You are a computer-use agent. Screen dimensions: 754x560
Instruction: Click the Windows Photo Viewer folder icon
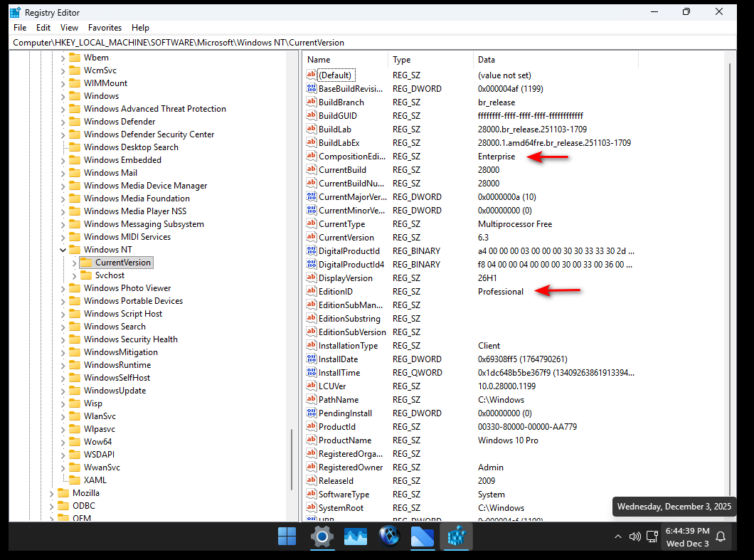pyautogui.click(x=75, y=287)
